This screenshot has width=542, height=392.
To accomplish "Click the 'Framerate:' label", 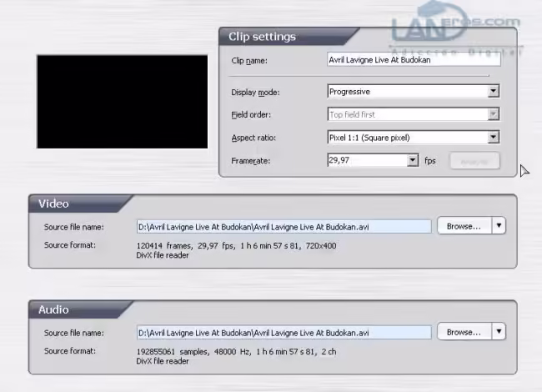I will (251, 161).
